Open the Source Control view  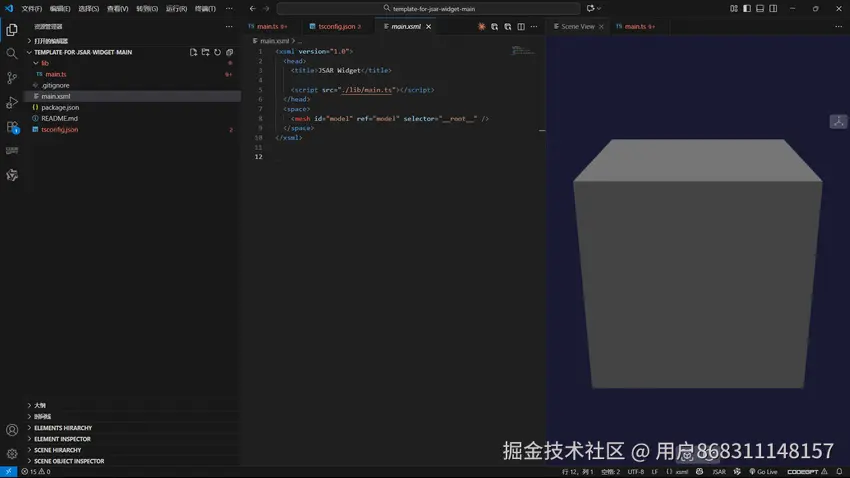(12, 78)
